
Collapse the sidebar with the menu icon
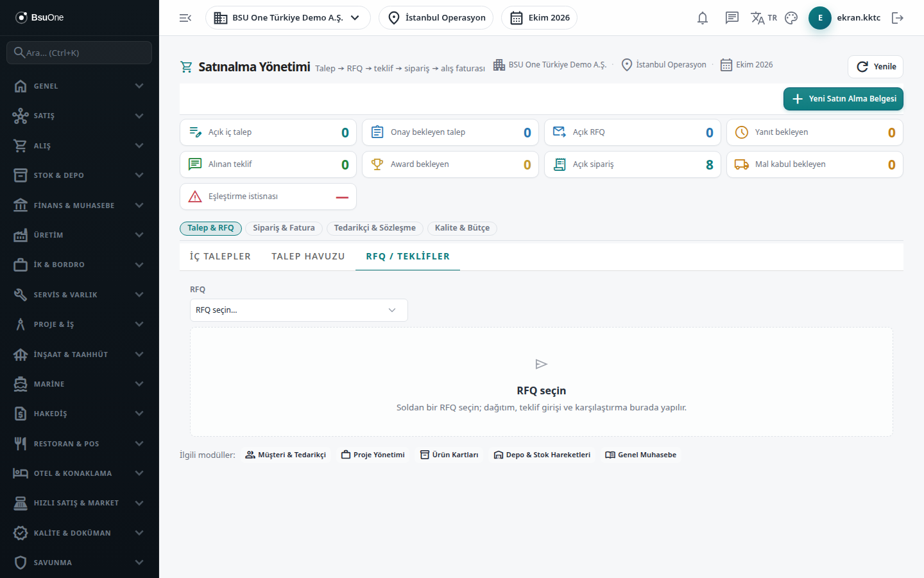pos(185,18)
